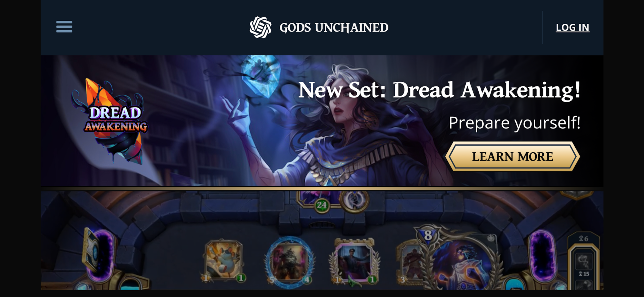The width and height of the screenshot is (644, 297).
Task: Click the LEARN MORE button
Action: (513, 157)
